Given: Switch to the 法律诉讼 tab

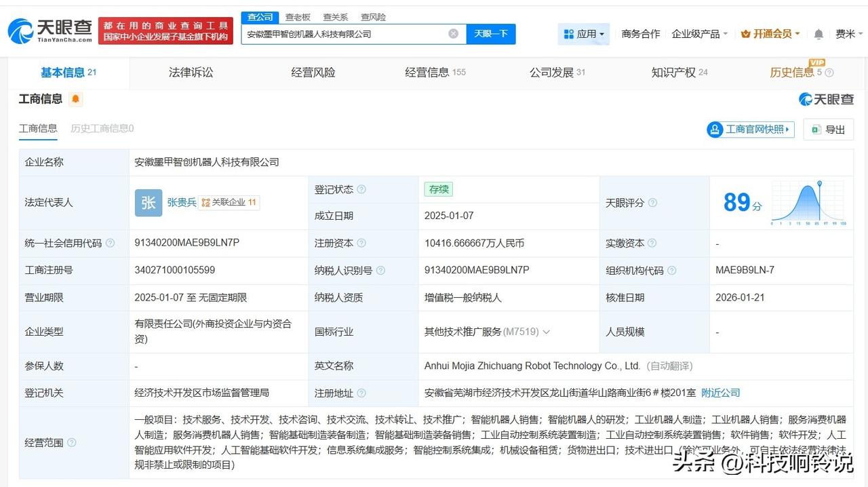Looking at the screenshot, I should point(191,73).
